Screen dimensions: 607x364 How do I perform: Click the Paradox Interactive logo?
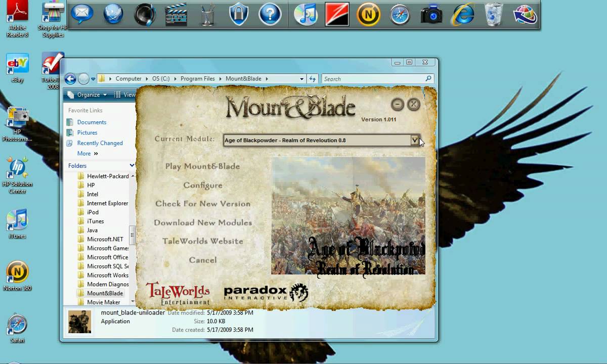pos(266,293)
